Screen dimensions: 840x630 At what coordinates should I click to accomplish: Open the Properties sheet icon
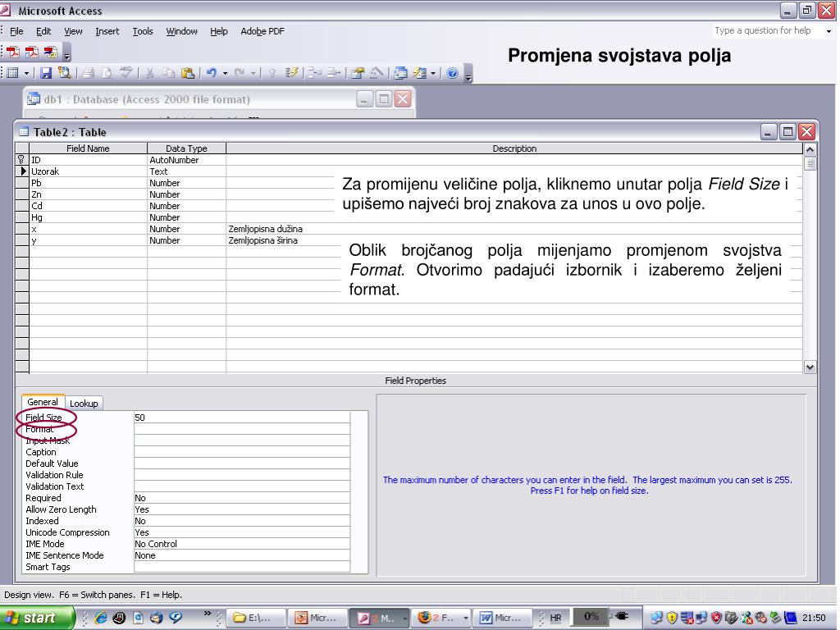pyautogui.click(x=358, y=73)
